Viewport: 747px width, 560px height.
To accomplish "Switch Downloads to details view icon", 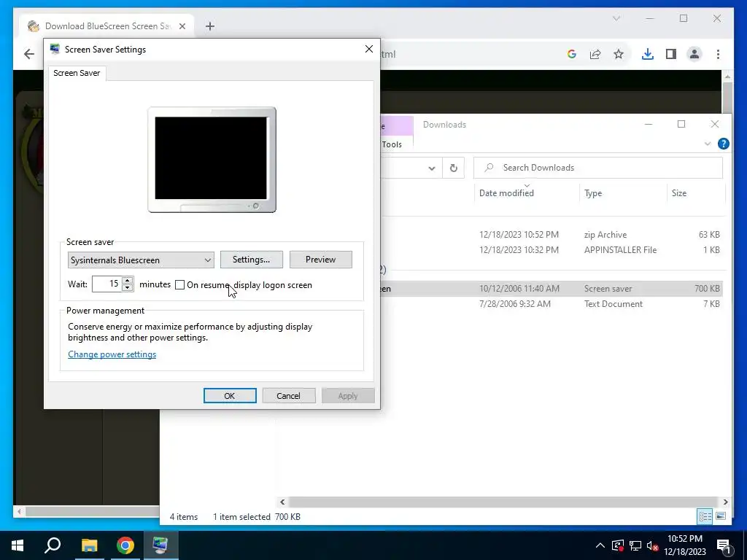I will (705, 516).
